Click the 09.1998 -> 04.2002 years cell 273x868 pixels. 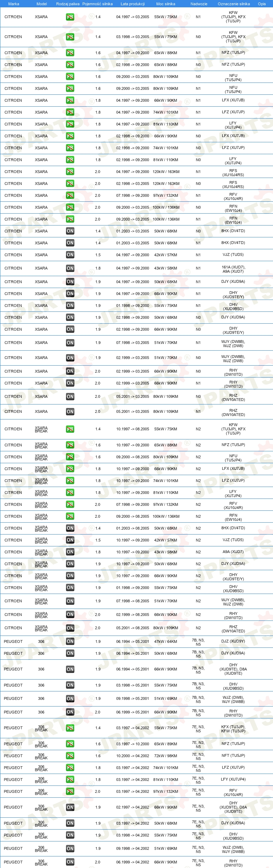133,848
